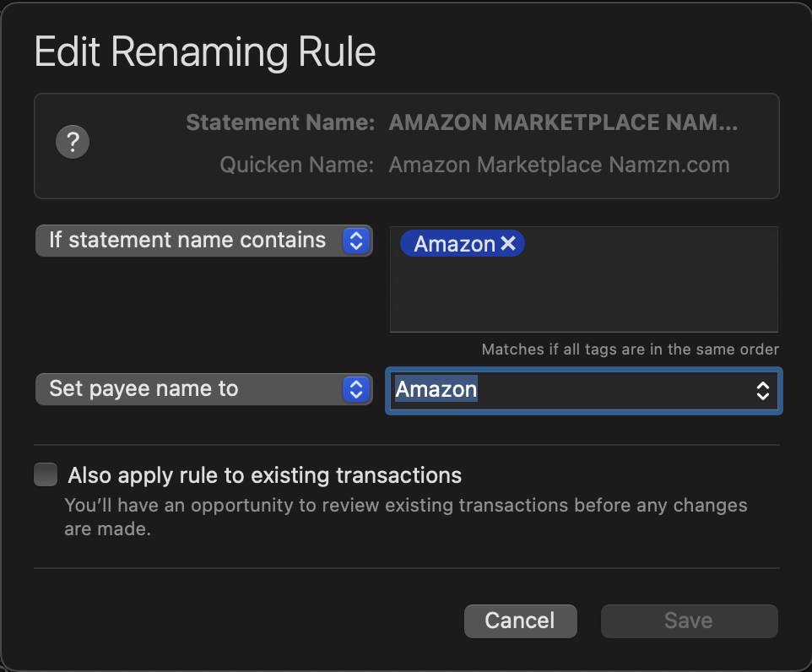
Task: Click the blue arrows on statement name condition
Action: [356, 241]
